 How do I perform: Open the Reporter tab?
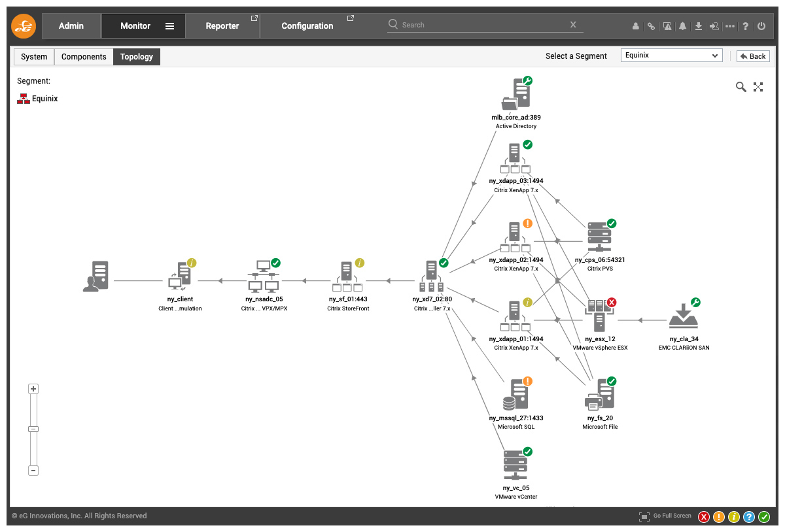click(222, 26)
